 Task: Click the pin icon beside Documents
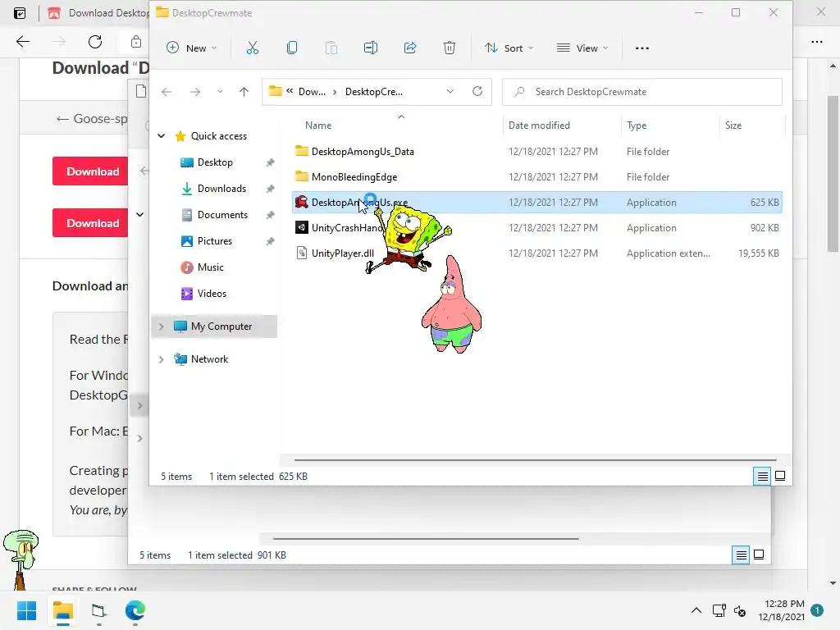click(x=270, y=215)
